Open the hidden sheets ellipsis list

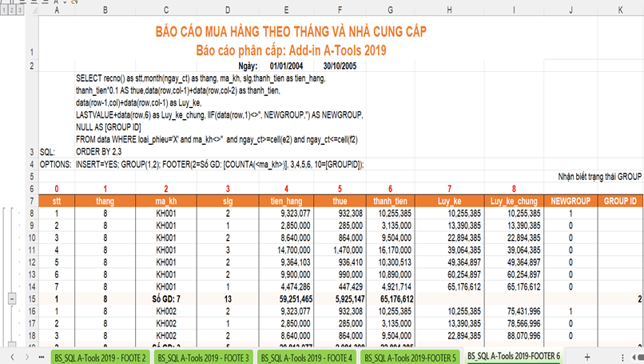(42, 357)
